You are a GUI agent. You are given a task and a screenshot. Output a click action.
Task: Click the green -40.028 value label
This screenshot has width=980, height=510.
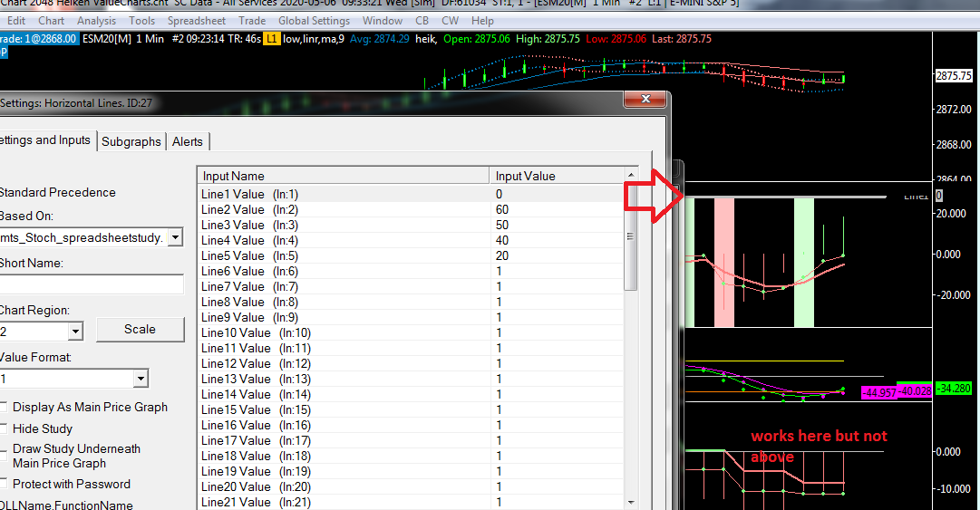click(915, 390)
